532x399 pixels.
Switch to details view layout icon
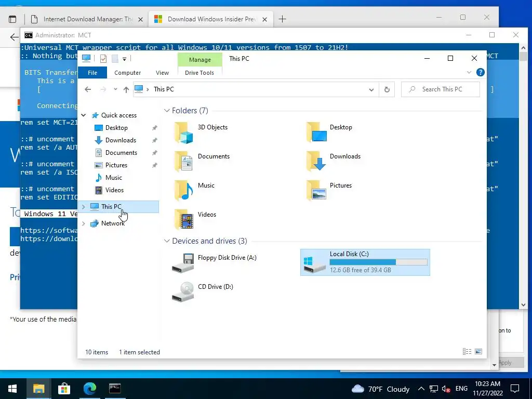pyautogui.click(x=467, y=352)
